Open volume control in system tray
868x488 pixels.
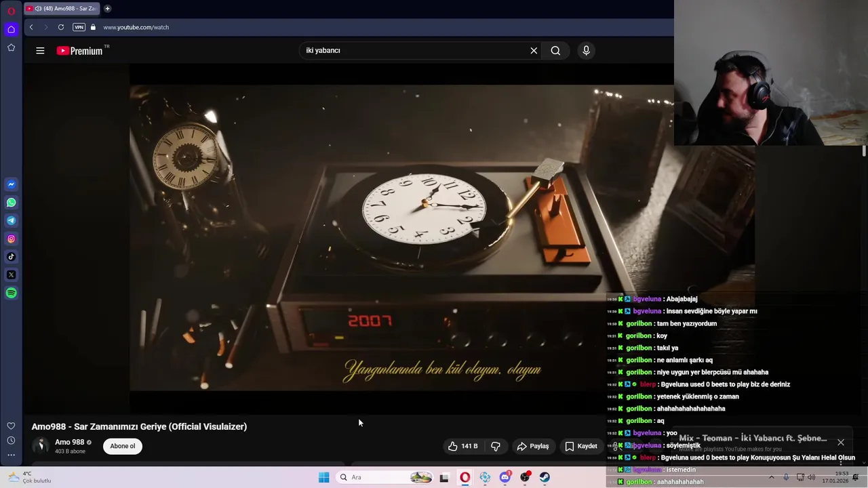tap(812, 477)
